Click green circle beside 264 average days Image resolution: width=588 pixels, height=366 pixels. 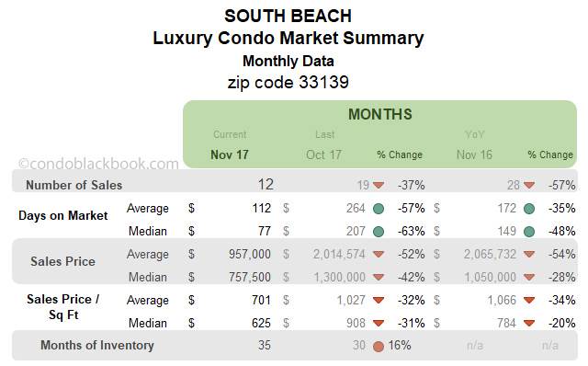point(379,209)
